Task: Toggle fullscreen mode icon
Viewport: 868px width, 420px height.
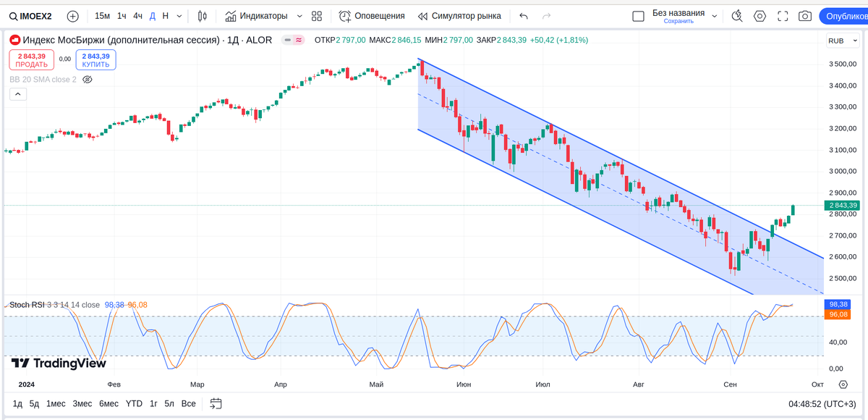Action: click(783, 16)
